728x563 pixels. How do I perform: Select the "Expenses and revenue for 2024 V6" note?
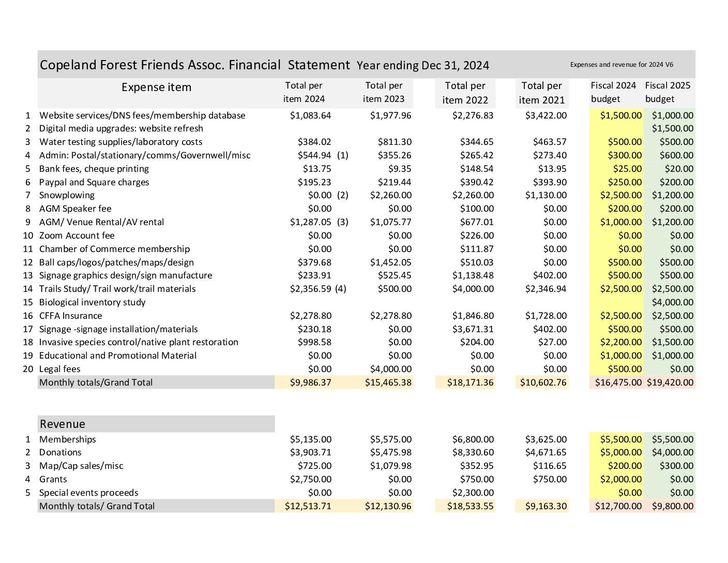click(x=621, y=65)
